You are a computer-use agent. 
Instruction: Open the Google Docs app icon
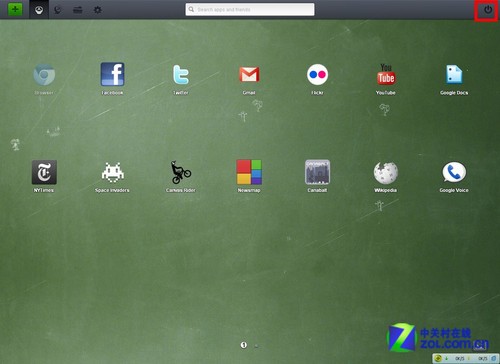pos(454,74)
